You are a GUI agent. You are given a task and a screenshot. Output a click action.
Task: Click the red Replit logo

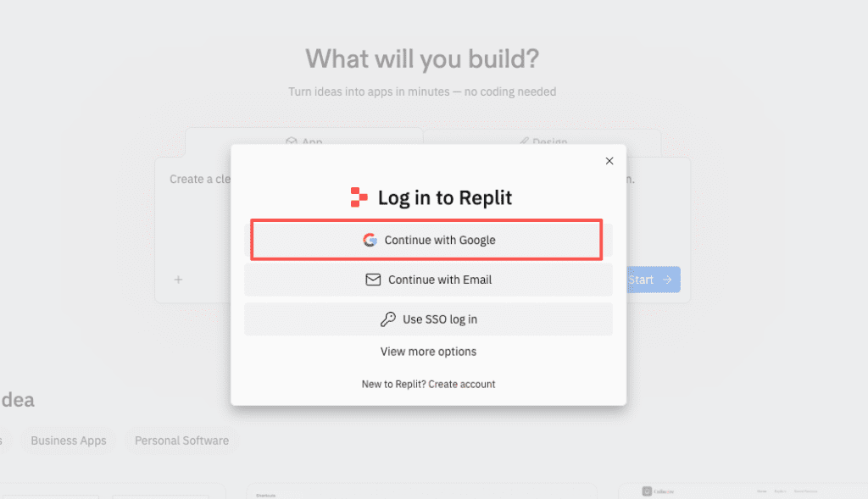359,197
